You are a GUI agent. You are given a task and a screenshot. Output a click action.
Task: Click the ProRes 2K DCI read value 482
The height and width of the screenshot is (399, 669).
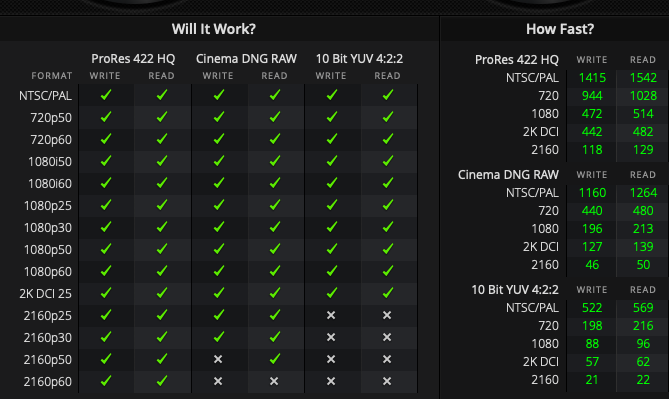[x=643, y=132]
